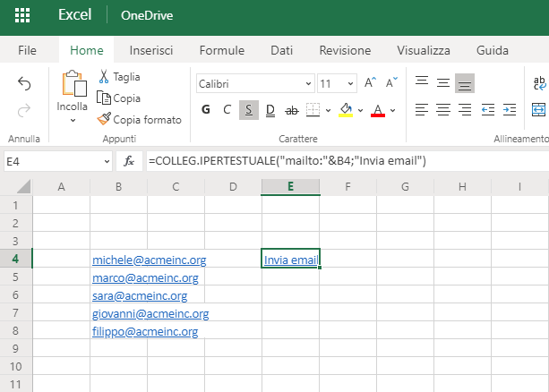Click the sara@acmeinc.org email link
The image size is (549, 392).
tap(140, 296)
